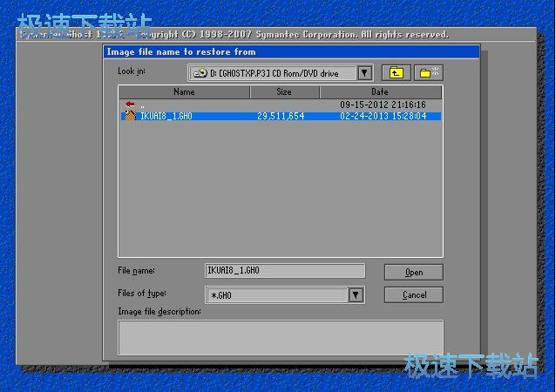Create new folder icon

429,73
